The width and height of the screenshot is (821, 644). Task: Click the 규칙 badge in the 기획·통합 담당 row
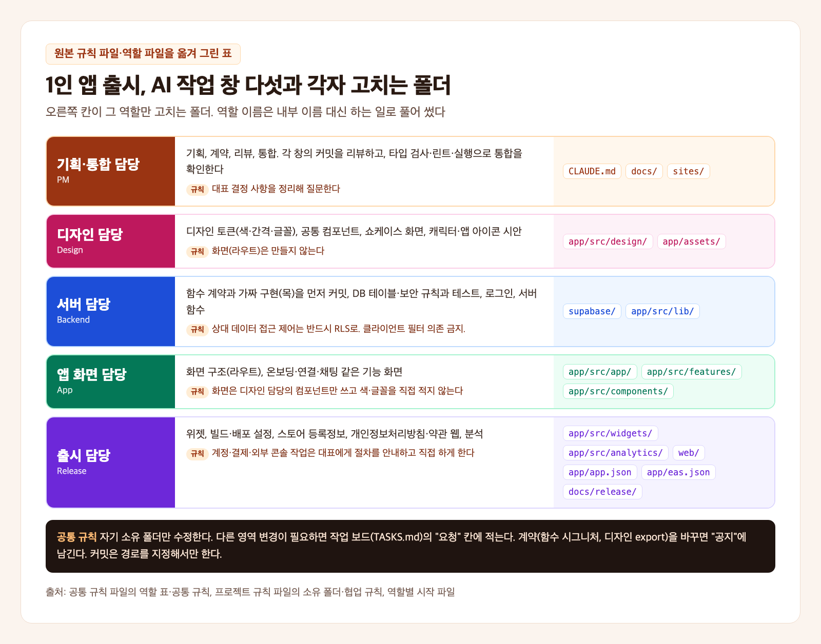(198, 189)
